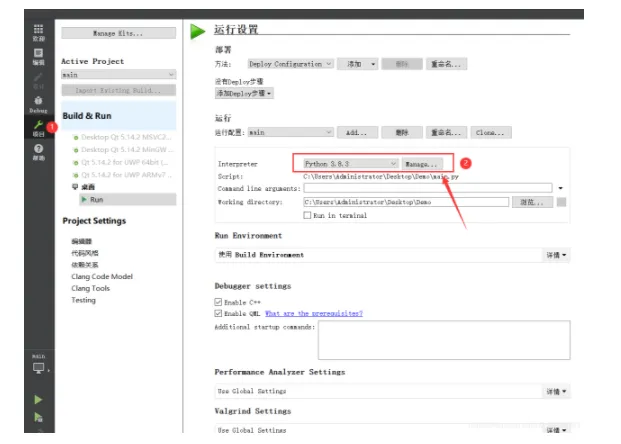The height and width of the screenshot is (444, 621).
Task: Click the reset working directory square button
Action: [561, 202]
